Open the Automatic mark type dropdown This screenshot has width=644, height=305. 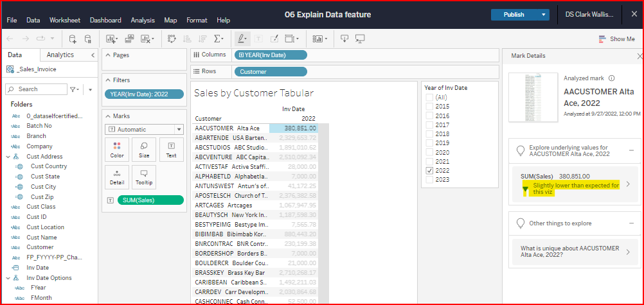pos(144,129)
